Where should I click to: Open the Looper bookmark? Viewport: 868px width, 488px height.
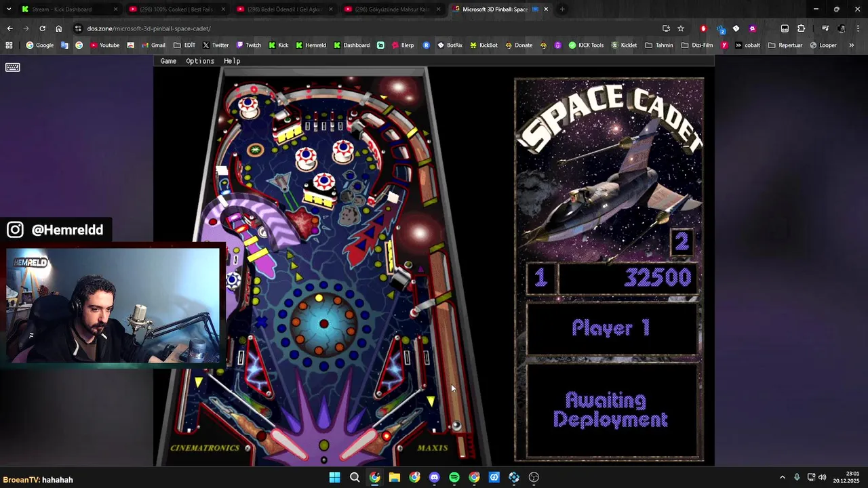823,45
